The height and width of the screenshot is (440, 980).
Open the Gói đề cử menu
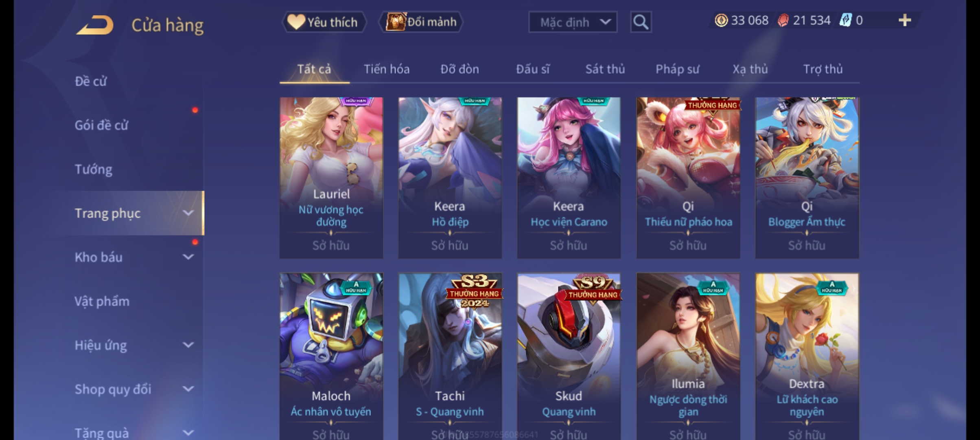(x=101, y=125)
